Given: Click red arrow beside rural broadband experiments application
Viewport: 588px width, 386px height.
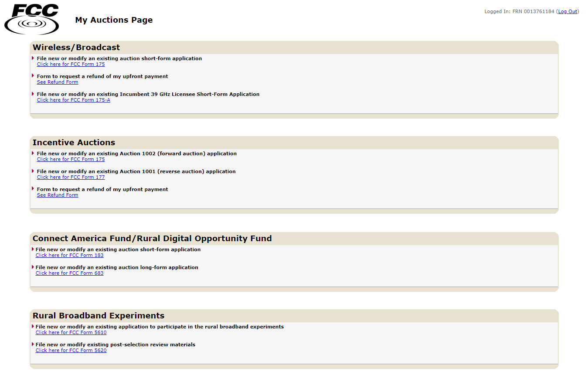Looking at the screenshot, I should click(x=33, y=326).
